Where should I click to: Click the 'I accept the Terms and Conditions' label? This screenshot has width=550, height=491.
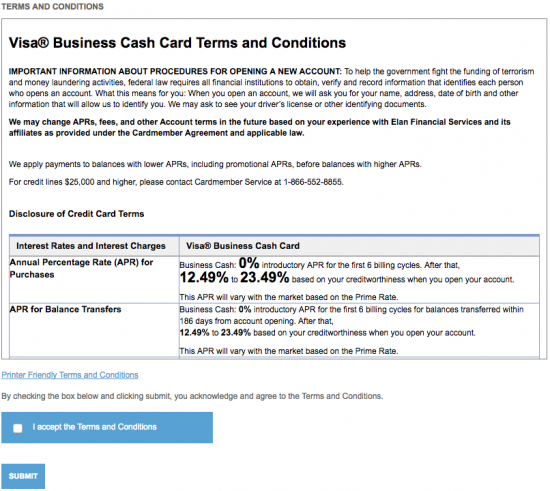coord(95,427)
